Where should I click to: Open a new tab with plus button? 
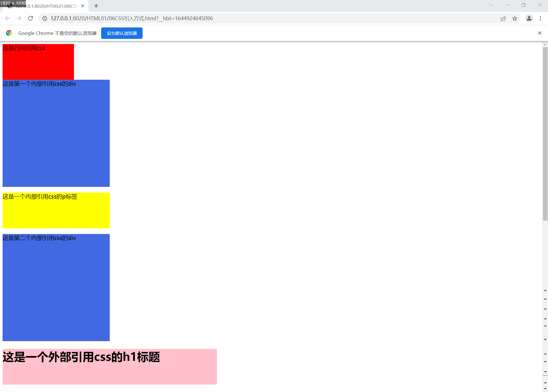(96, 6)
